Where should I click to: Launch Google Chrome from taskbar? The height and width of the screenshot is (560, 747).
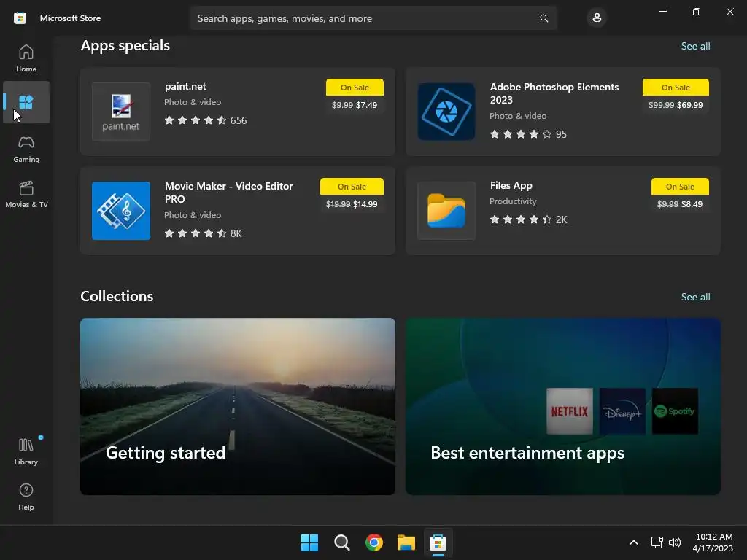click(x=374, y=542)
